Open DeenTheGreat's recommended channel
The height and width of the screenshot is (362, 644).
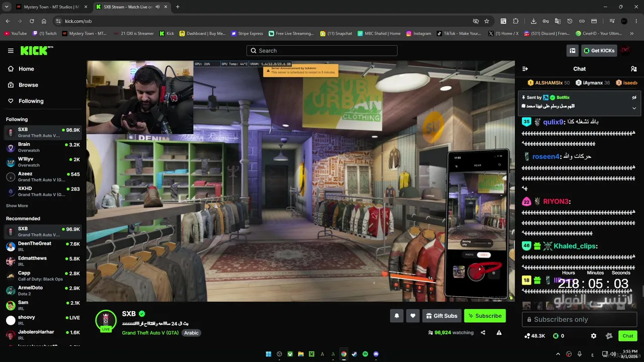coord(43,246)
